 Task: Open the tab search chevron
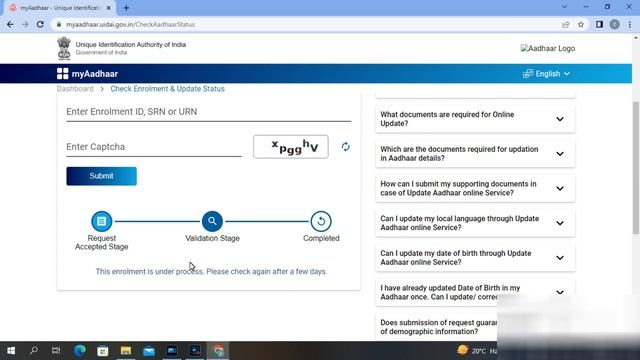click(x=564, y=7)
